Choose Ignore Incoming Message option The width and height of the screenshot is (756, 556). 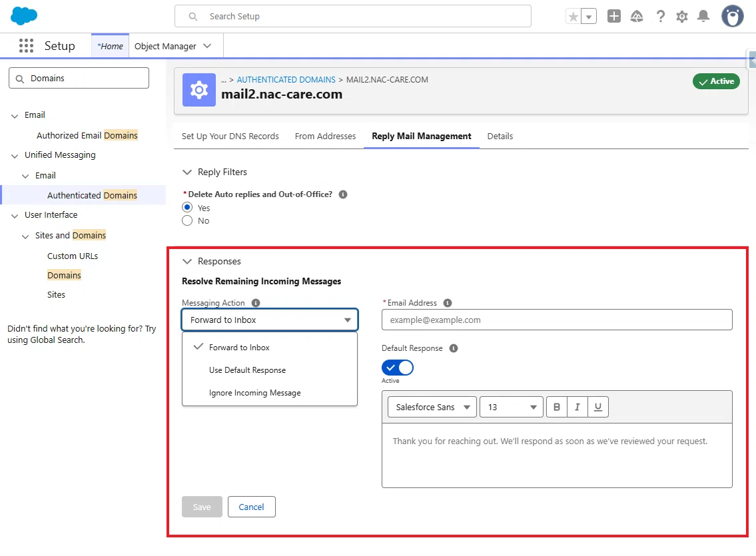pos(270,393)
